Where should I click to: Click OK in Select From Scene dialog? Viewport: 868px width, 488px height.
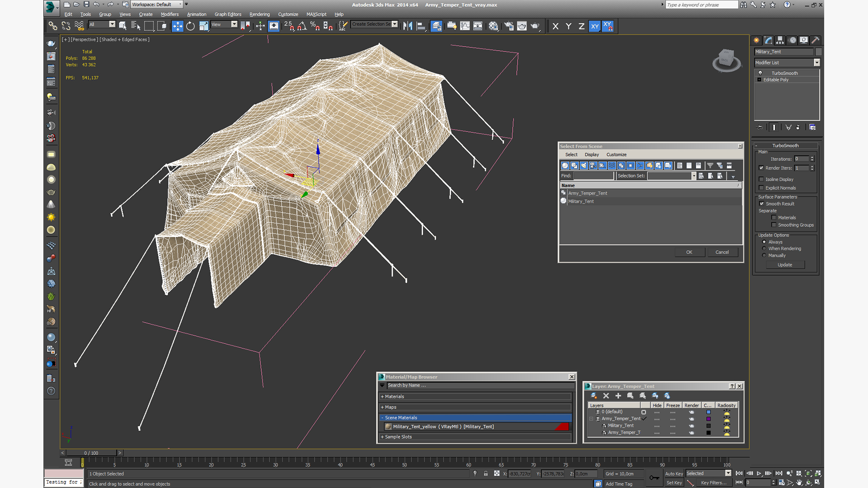click(689, 252)
